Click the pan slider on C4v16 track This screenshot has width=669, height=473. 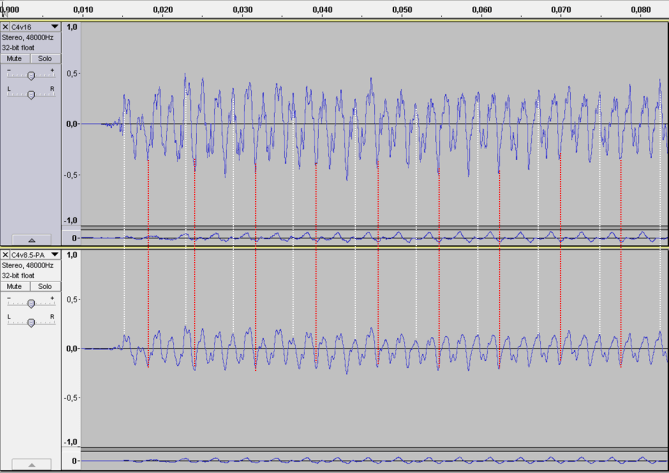click(31, 94)
